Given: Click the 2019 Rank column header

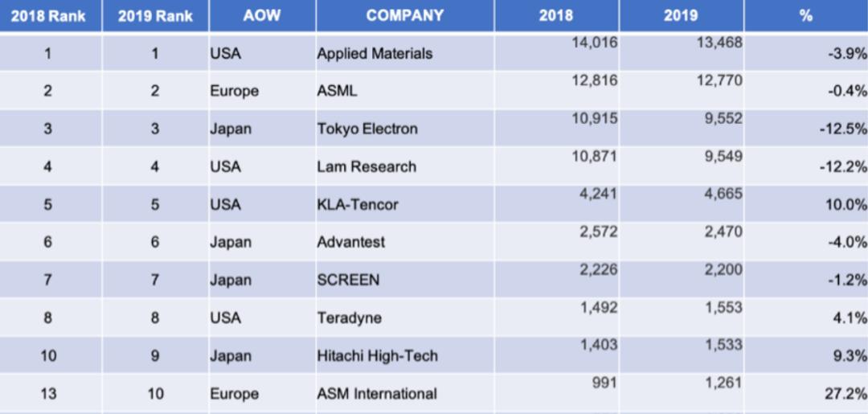Looking at the screenshot, I should (155, 15).
